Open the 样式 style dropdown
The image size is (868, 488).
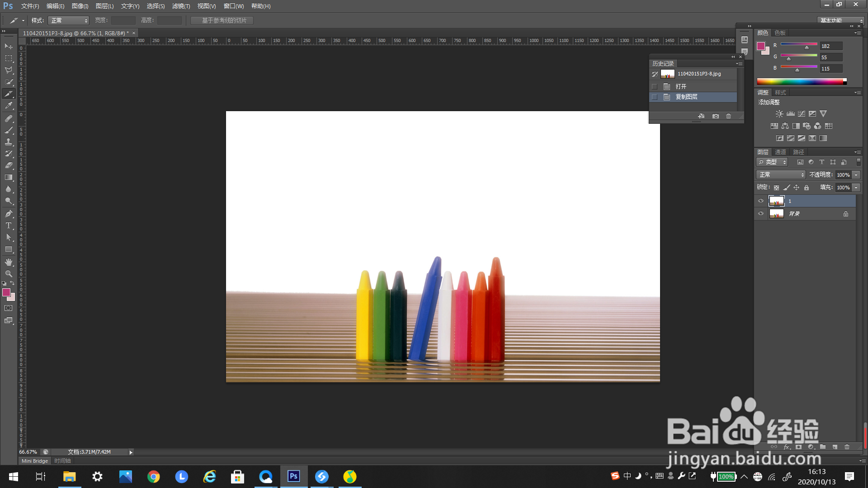68,21
